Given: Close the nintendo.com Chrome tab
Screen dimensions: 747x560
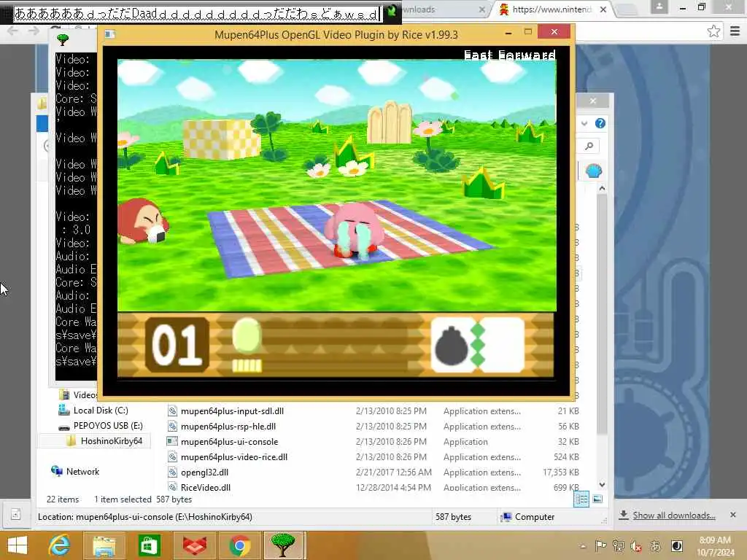Looking at the screenshot, I should click(603, 9).
